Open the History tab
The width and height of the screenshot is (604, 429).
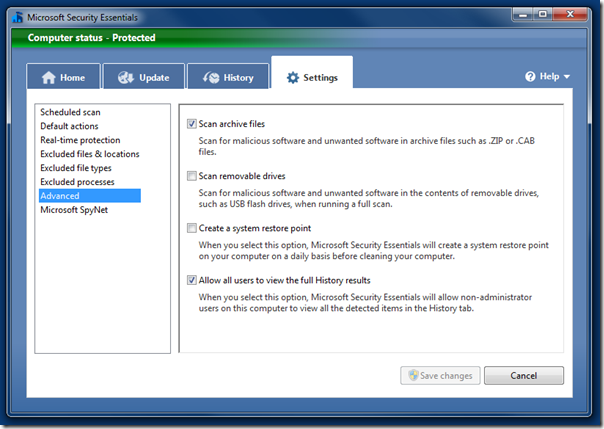(228, 76)
